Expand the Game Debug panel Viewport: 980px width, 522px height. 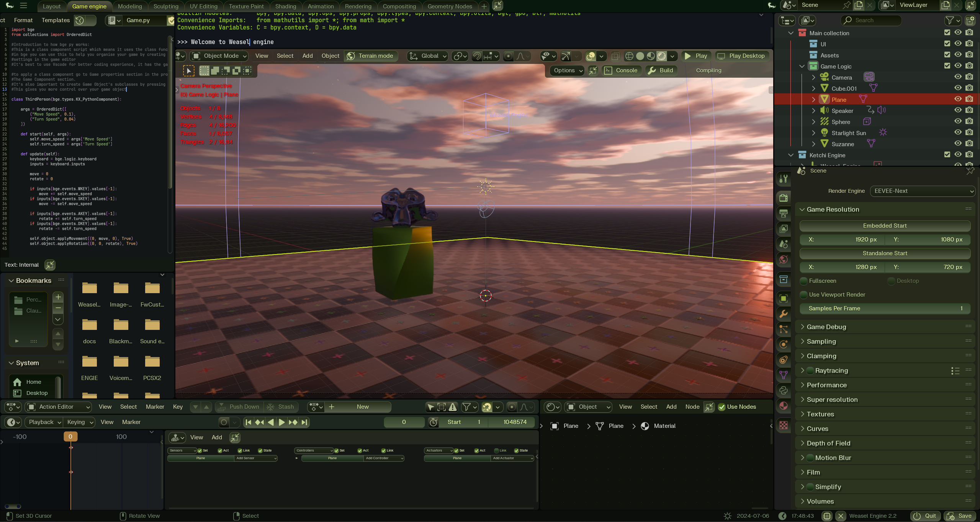pos(826,327)
